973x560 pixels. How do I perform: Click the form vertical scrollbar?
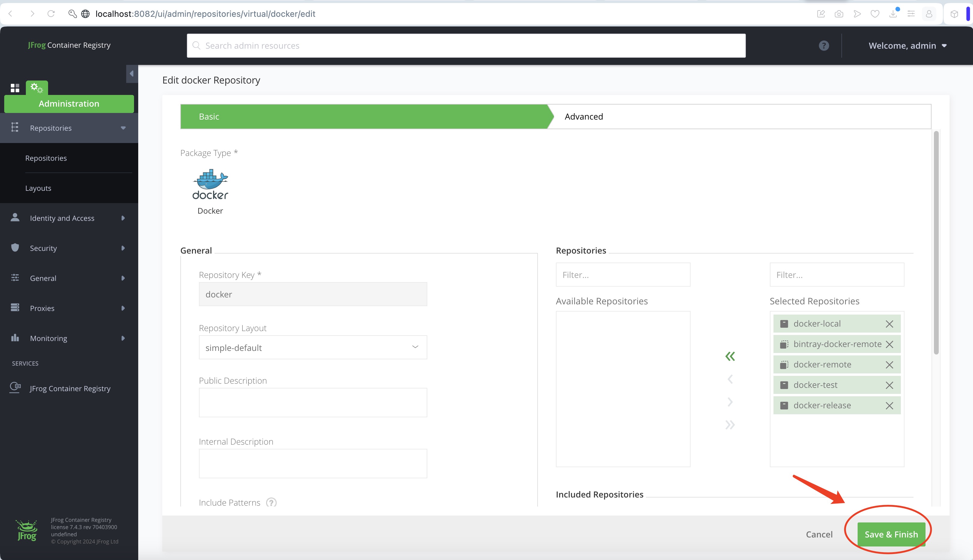(936, 242)
